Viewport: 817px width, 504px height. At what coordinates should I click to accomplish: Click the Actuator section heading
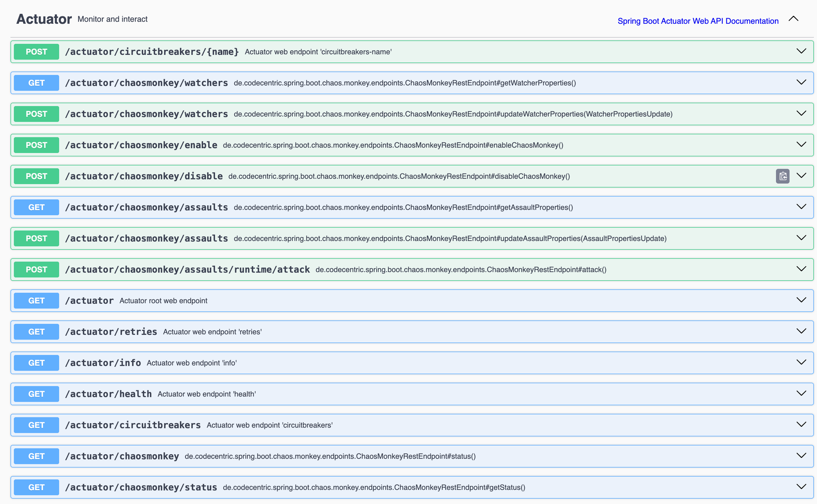(44, 19)
